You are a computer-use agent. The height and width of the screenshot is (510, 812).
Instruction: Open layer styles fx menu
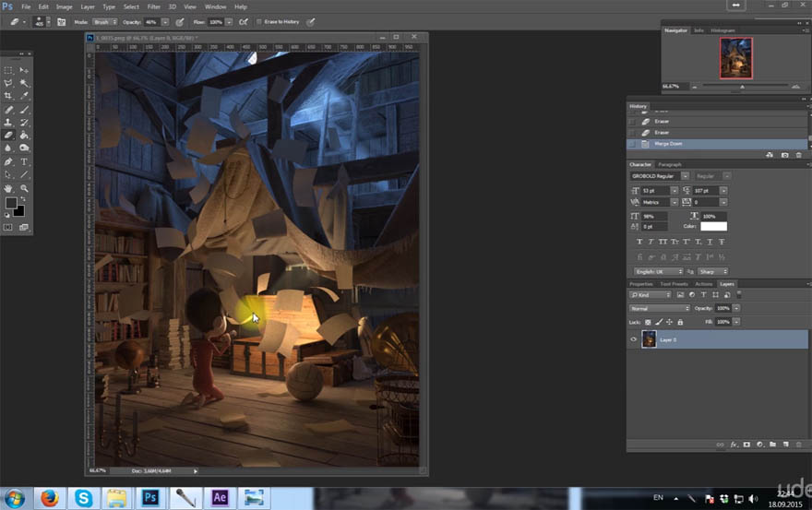point(734,445)
